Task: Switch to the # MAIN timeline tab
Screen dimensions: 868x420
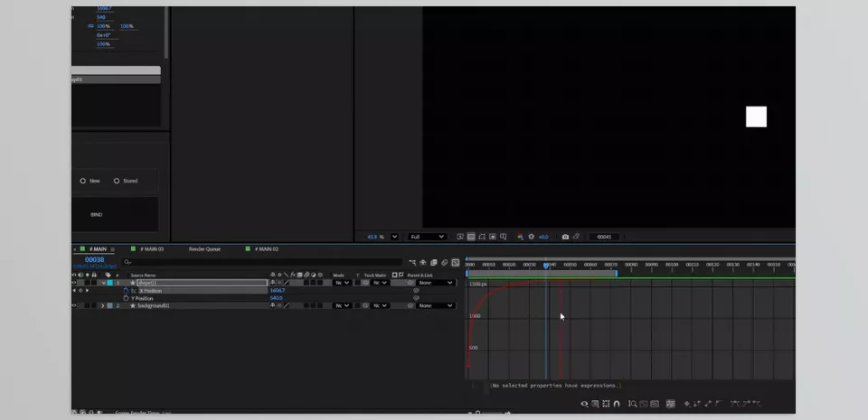Action: 98,249
